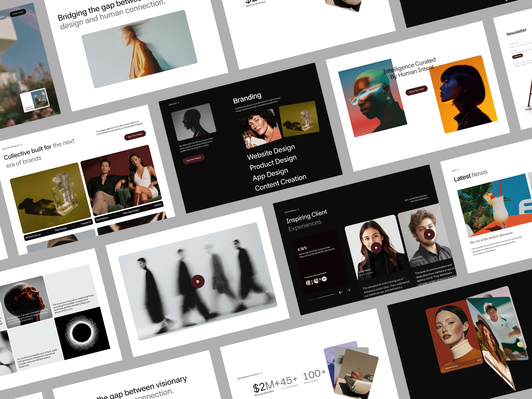The width and height of the screenshot is (532, 399).
Task: Click the black ring eclipse image tile
Action: point(82,333)
